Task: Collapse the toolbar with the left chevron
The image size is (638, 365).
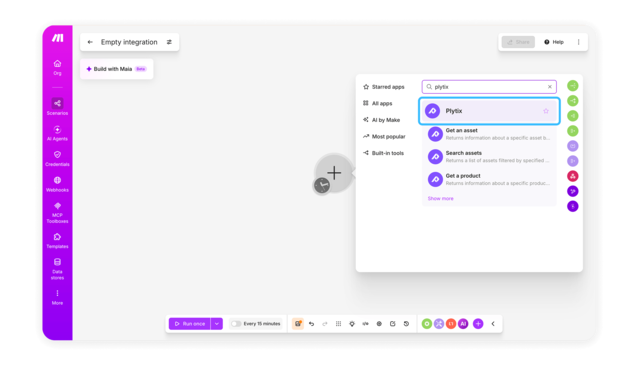Action: [x=493, y=324]
